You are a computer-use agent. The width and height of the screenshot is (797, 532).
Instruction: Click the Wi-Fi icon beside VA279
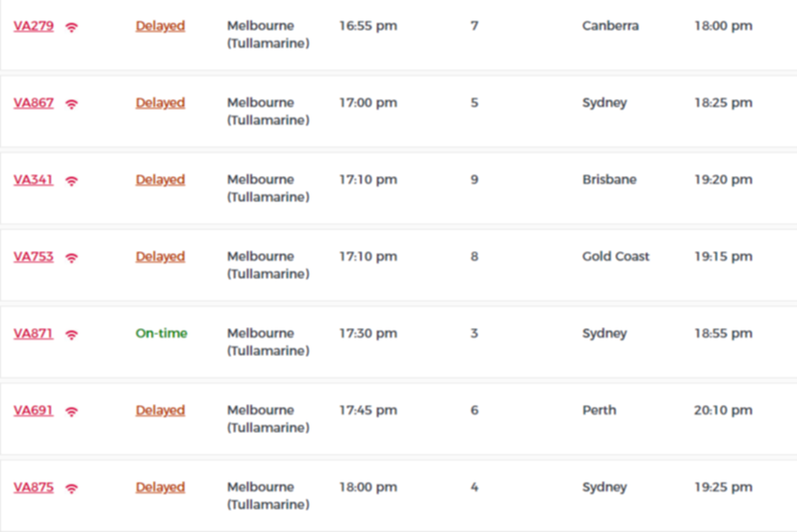tap(71, 27)
